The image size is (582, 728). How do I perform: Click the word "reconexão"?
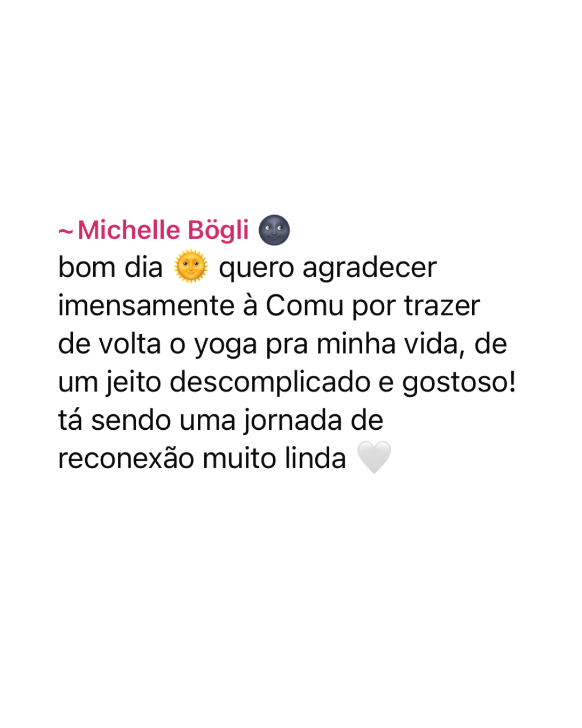click(x=126, y=459)
